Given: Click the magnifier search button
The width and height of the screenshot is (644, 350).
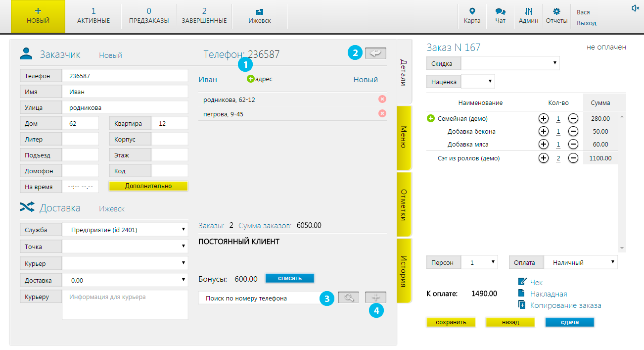Looking at the screenshot, I should point(349,298).
